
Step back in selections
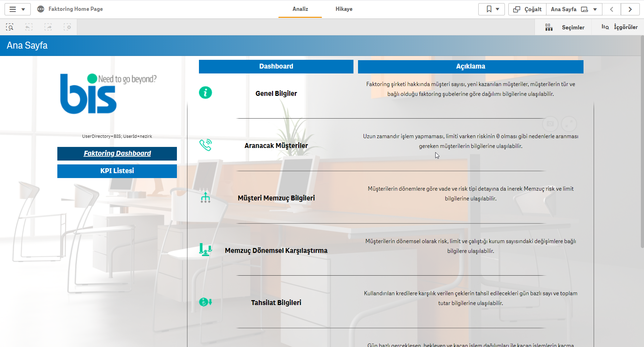tap(29, 27)
